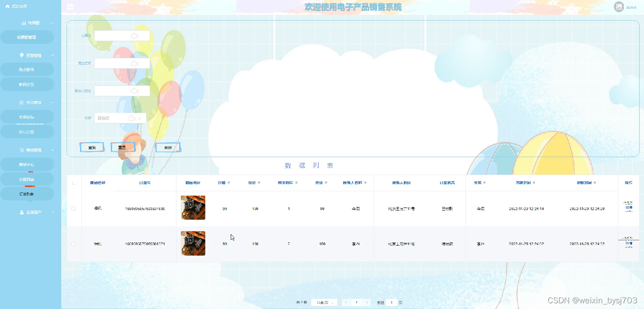Click the admin avatar icon

[x=619, y=7]
